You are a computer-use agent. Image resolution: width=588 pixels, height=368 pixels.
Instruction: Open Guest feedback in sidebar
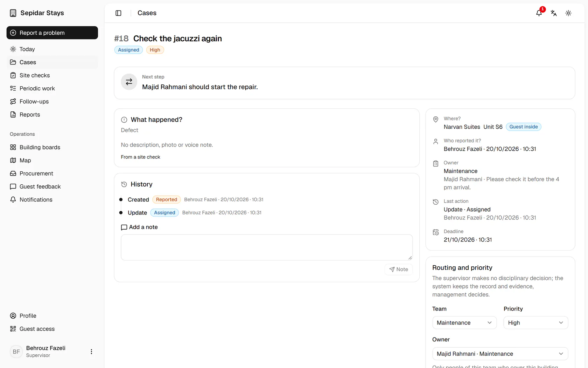[x=52, y=186]
